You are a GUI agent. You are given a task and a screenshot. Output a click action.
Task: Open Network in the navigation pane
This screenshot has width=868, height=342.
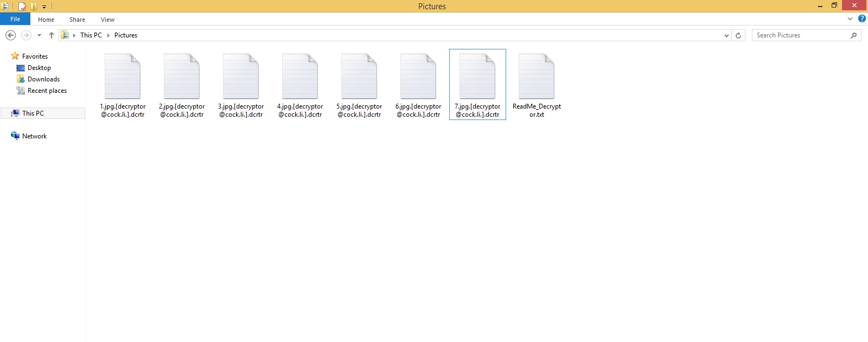point(34,136)
